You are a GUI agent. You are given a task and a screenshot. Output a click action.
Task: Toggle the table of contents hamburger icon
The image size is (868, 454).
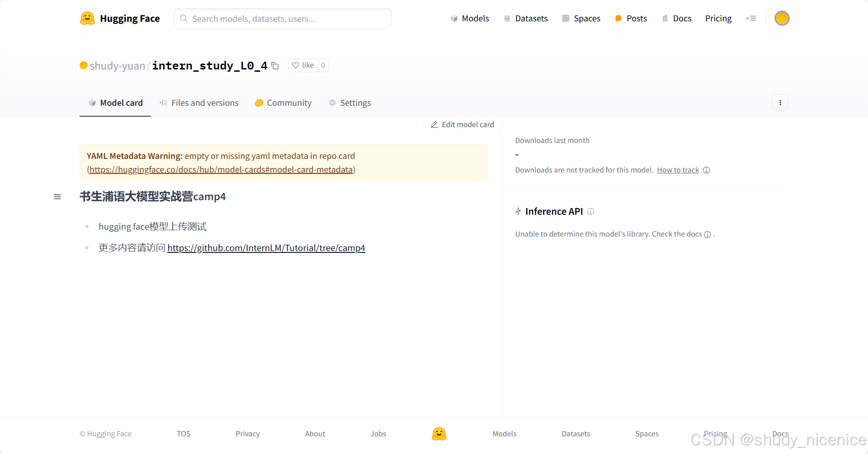pyautogui.click(x=57, y=197)
